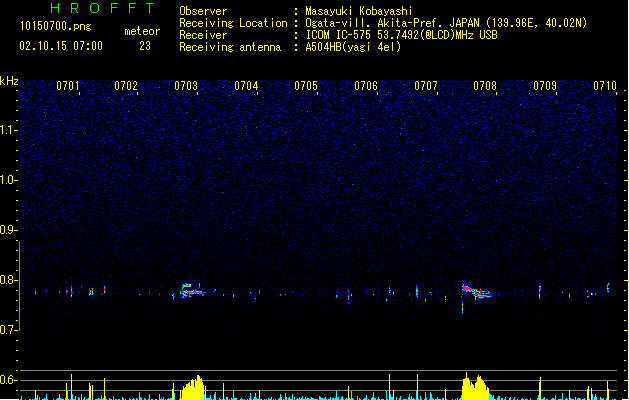This screenshot has height=400, width=629.
Task: Click the 0708 time marker
Action: (485, 86)
